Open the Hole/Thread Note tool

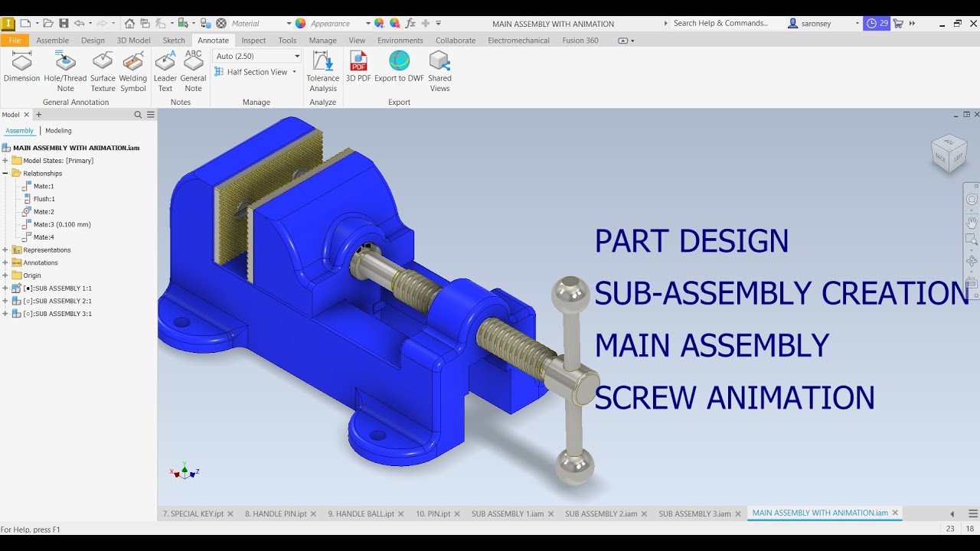point(65,71)
